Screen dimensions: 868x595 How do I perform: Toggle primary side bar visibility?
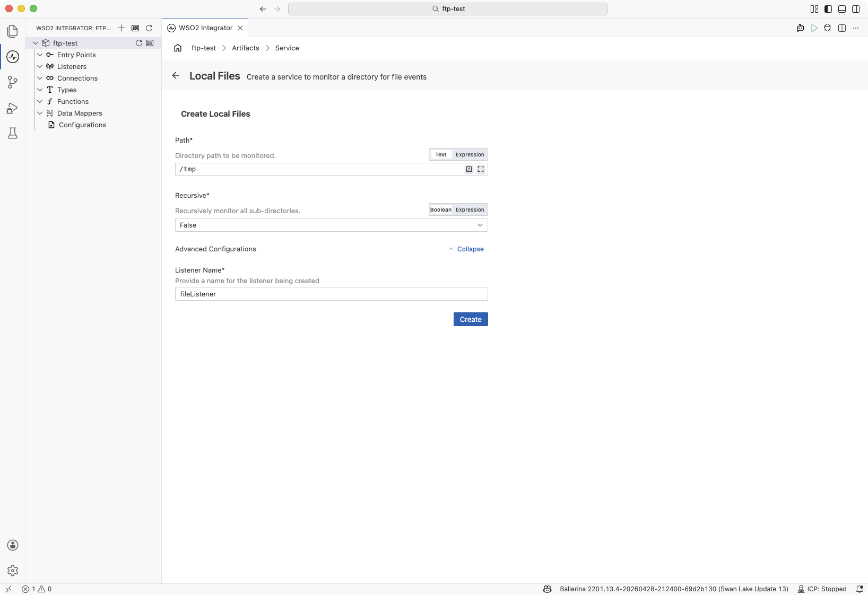tap(828, 9)
